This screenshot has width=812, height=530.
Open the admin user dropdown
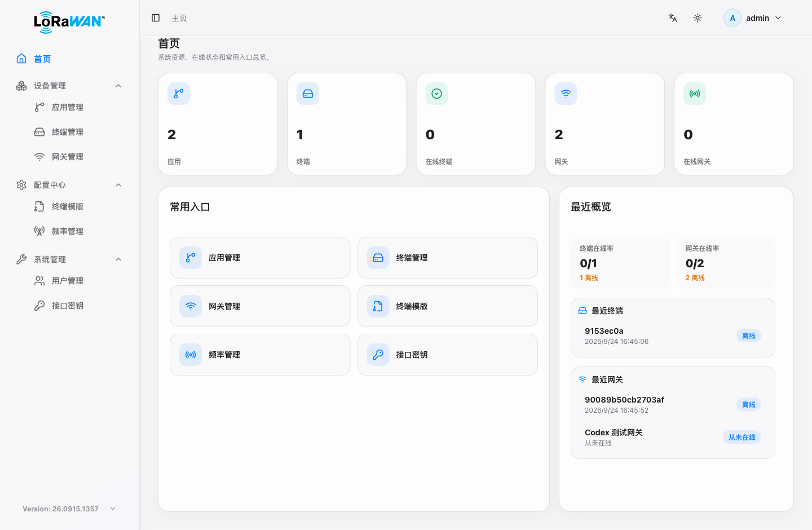coord(753,18)
